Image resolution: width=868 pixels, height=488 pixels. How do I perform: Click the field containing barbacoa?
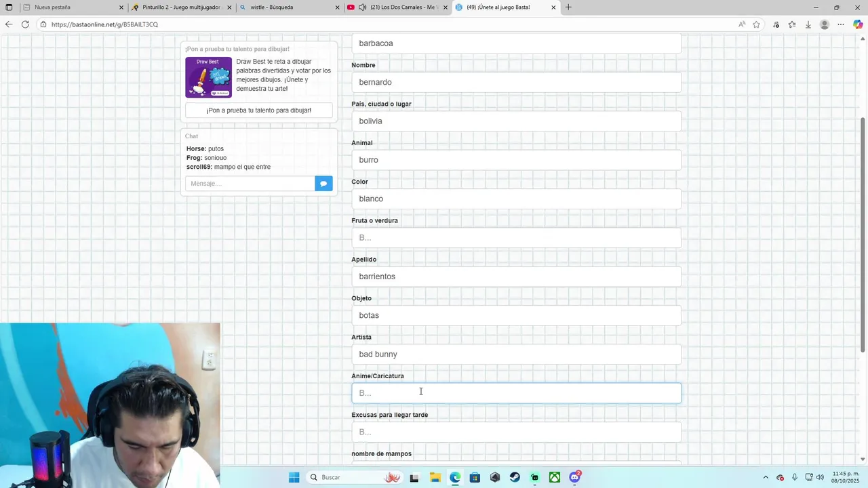click(517, 43)
